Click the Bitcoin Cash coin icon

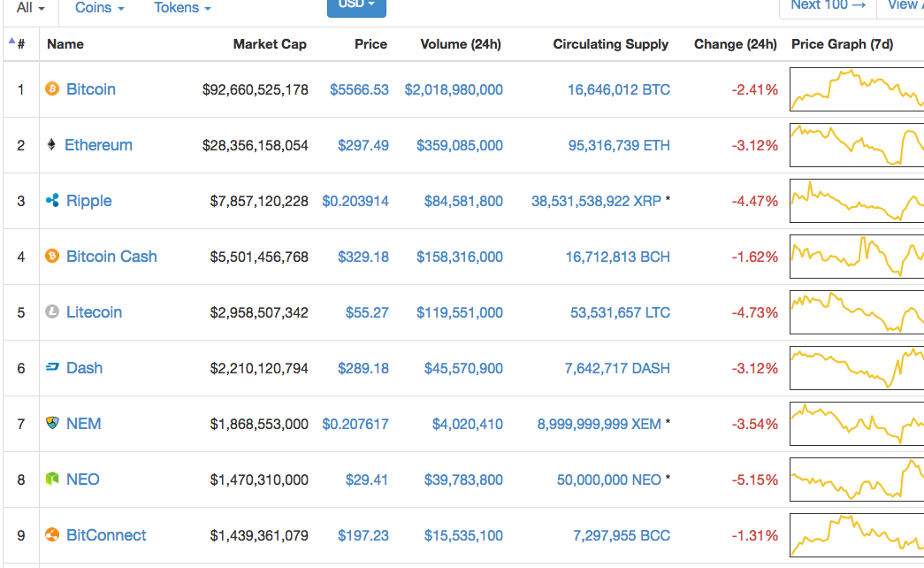click(52, 257)
